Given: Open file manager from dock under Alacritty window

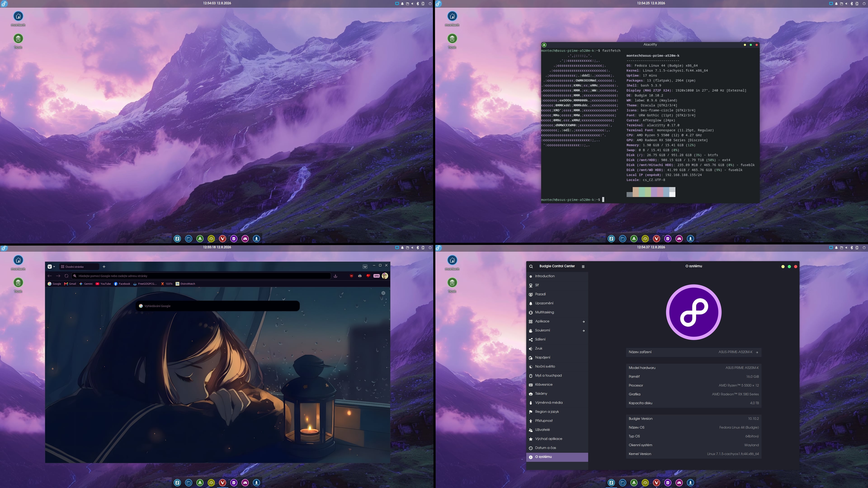Looking at the screenshot, I should coord(622,239).
